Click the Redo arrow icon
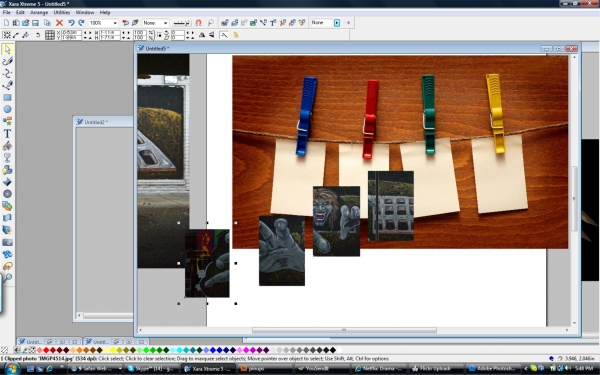This screenshot has height=375, width=600. [x=81, y=23]
